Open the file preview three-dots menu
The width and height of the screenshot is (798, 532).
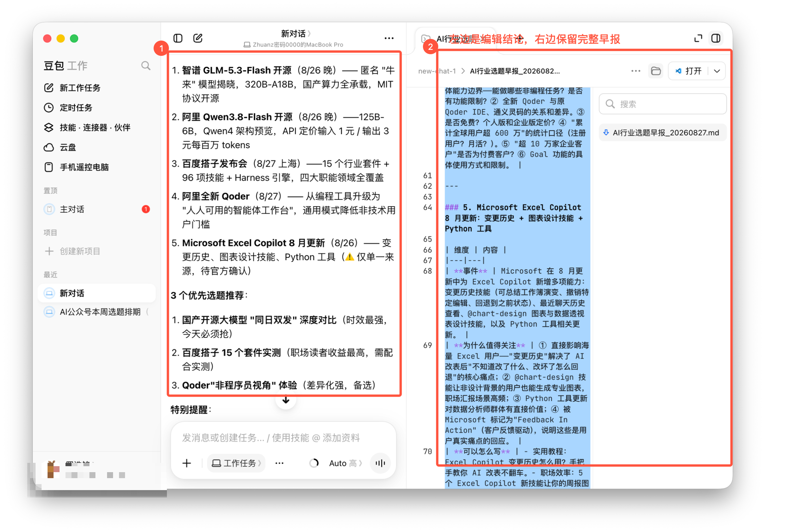pos(636,71)
